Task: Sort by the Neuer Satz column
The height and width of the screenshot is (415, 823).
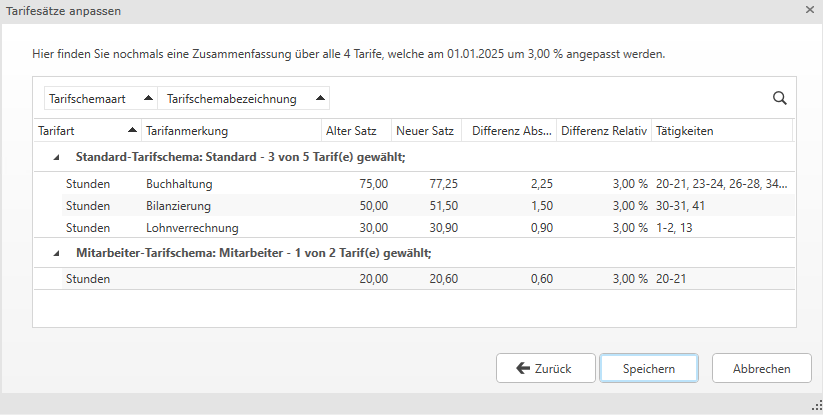Action: [425, 131]
